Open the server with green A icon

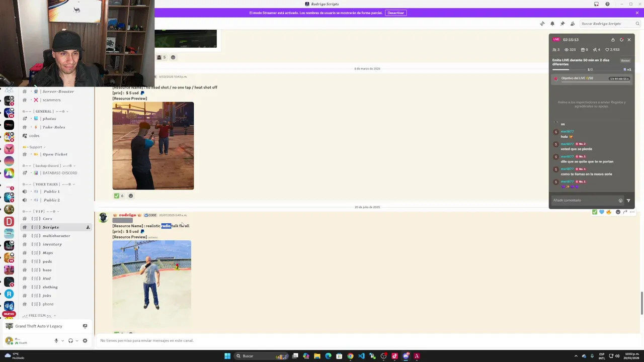click(x=9, y=173)
